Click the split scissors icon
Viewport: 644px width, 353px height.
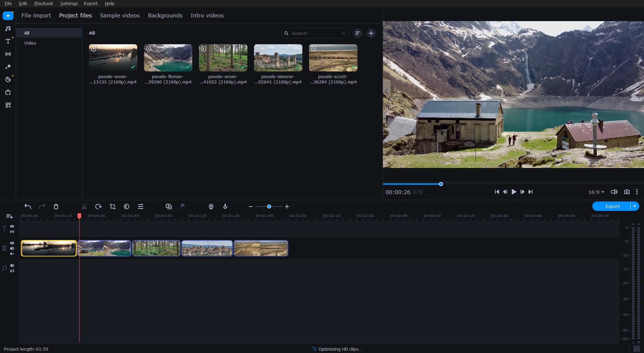(x=84, y=207)
